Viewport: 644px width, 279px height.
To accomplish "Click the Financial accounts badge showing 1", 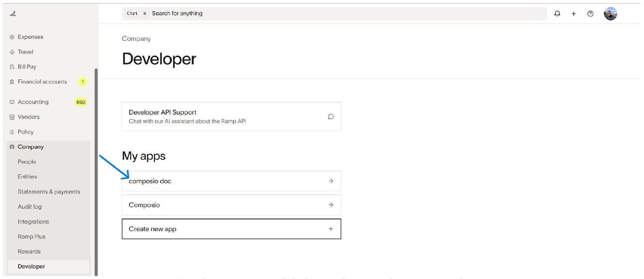I will (x=82, y=82).
